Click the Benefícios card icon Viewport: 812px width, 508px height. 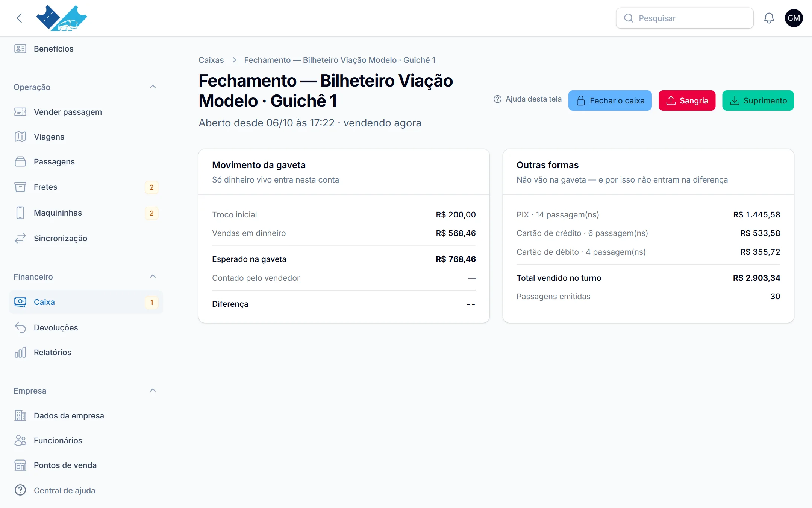[x=20, y=49]
